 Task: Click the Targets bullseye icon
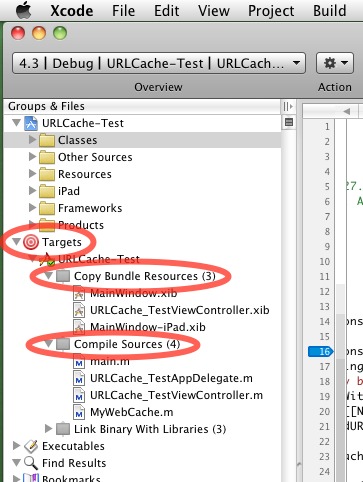click(31, 242)
